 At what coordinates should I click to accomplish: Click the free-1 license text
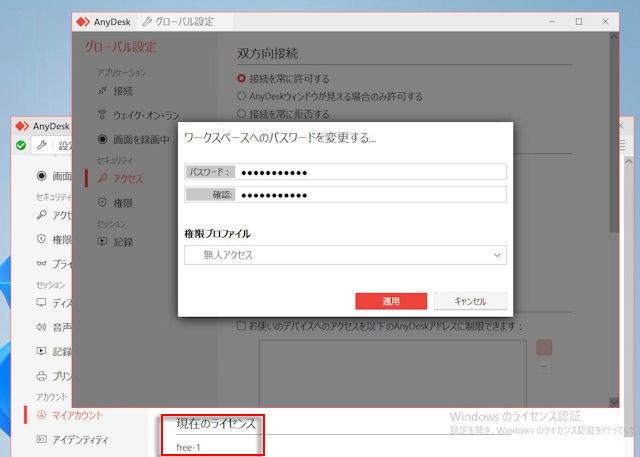[x=188, y=447]
